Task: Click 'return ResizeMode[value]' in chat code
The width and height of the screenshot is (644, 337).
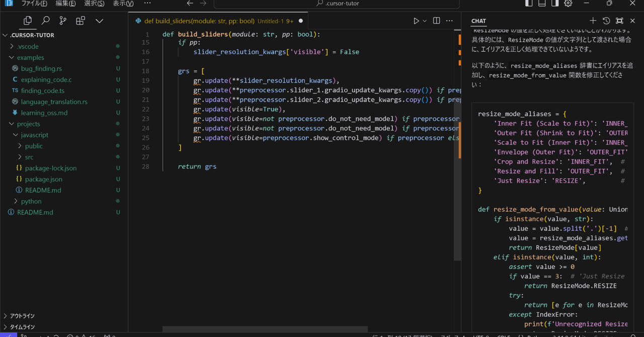Action: 555,247
